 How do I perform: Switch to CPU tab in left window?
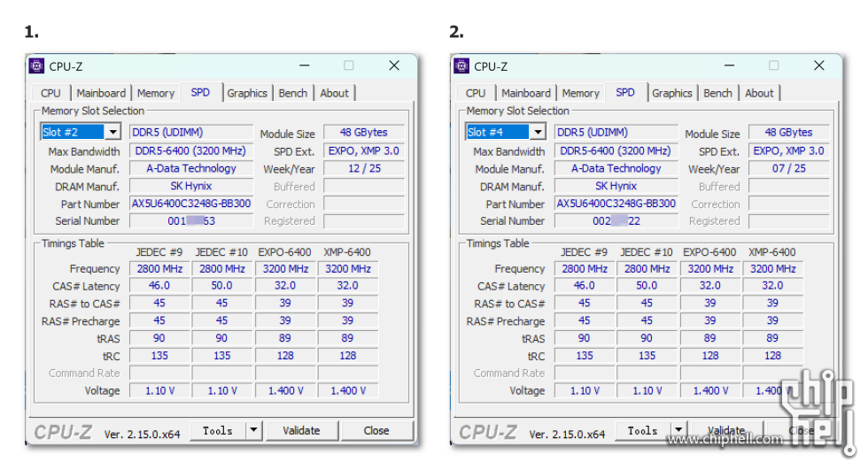pos(50,94)
